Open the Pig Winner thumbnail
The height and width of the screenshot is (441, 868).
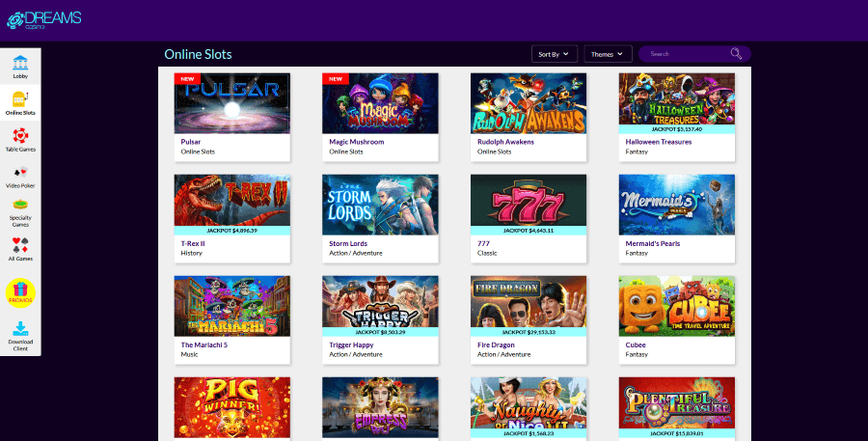[x=231, y=407]
